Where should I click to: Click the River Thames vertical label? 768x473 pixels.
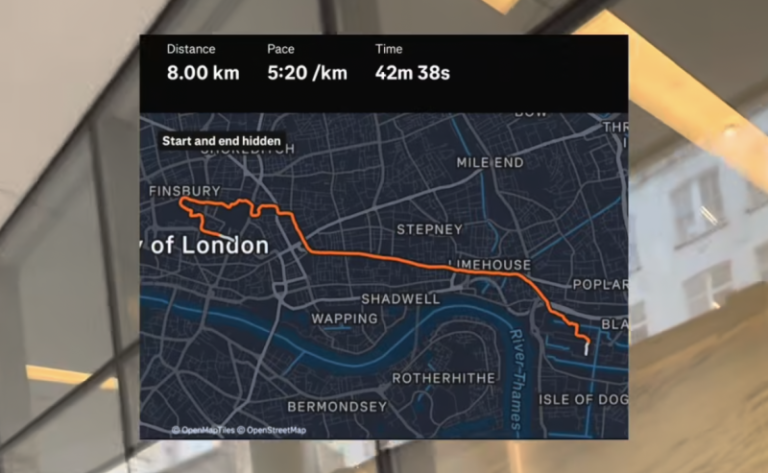click(516, 380)
